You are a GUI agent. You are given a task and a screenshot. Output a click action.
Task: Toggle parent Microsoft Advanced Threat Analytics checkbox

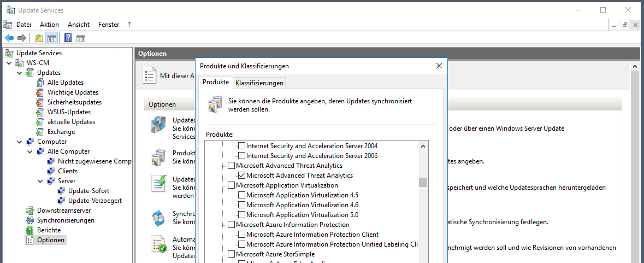click(232, 166)
